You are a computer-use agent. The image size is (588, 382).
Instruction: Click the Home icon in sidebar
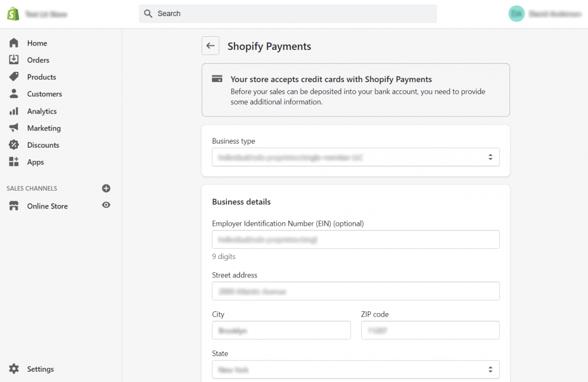pyautogui.click(x=14, y=43)
